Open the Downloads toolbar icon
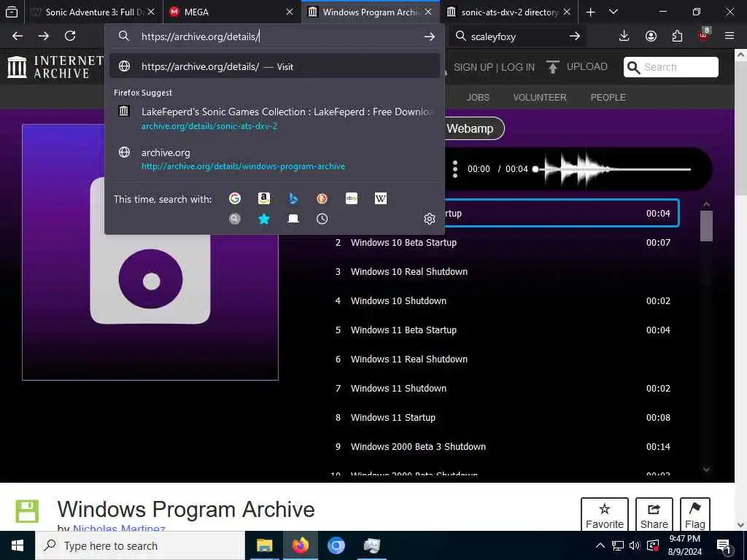747x560 pixels. pos(624,36)
